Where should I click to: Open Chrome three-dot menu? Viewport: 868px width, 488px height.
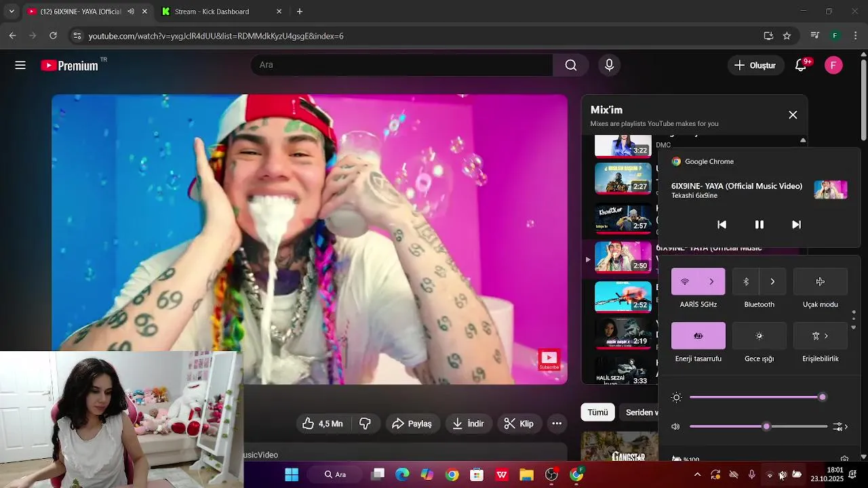(856, 36)
